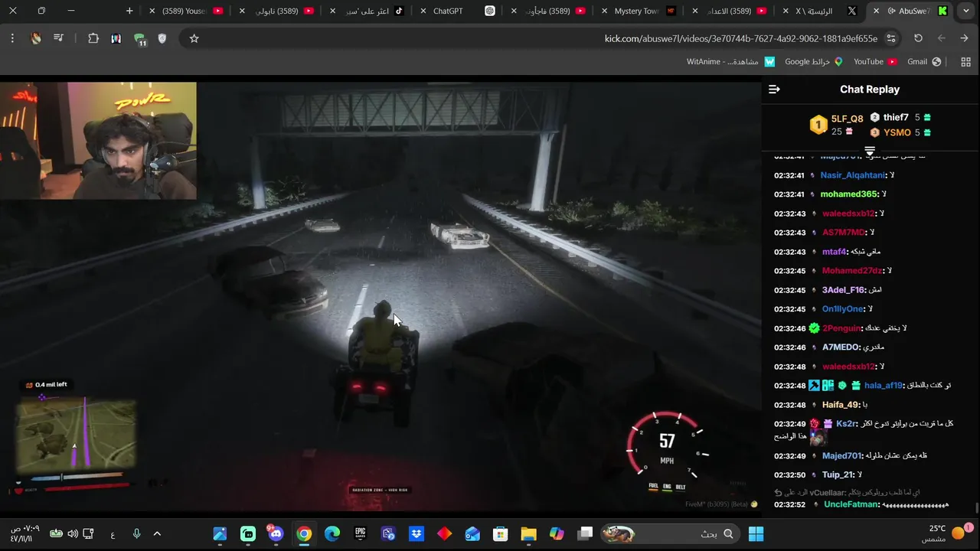Click YSMO in the gifters leaderboard

click(x=897, y=132)
